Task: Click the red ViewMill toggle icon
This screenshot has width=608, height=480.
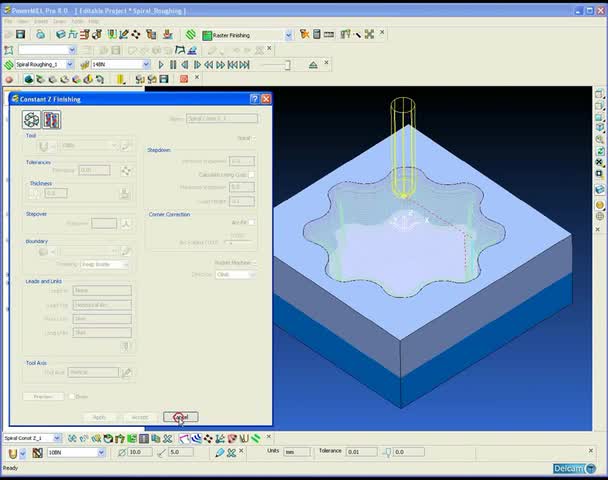Action: tap(9, 79)
